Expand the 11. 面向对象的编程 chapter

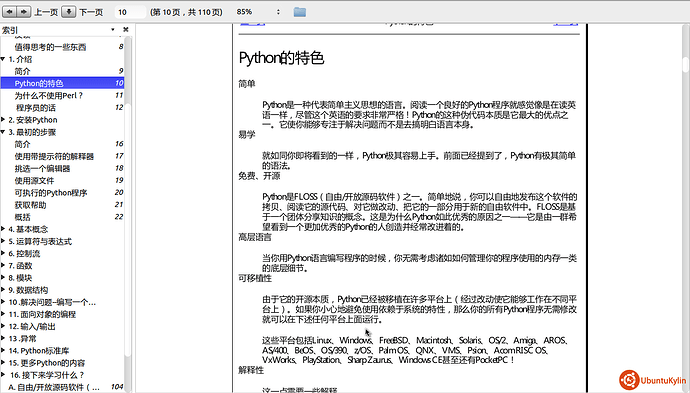click(x=3, y=314)
